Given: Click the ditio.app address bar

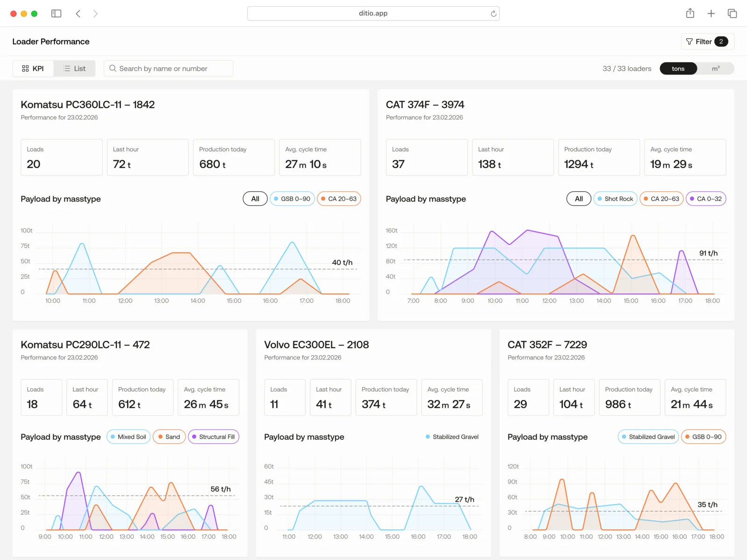Looking at the screenshot, I should pos(373,13).
